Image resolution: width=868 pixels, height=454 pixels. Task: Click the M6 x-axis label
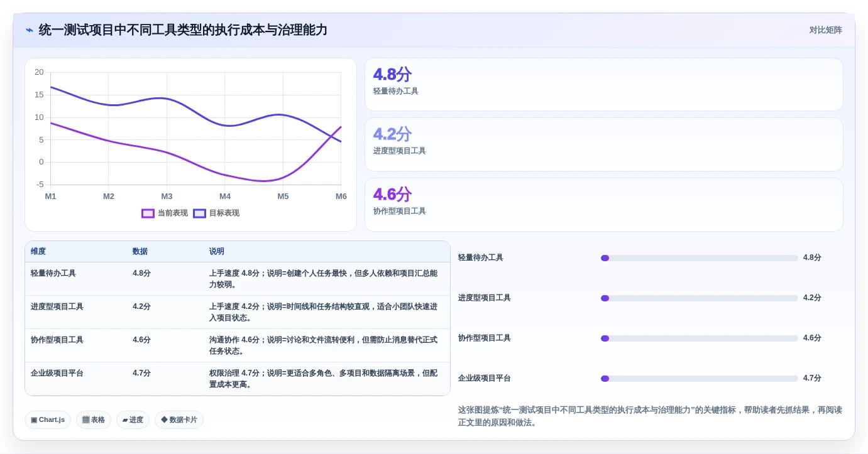click(x=341, y=197)
